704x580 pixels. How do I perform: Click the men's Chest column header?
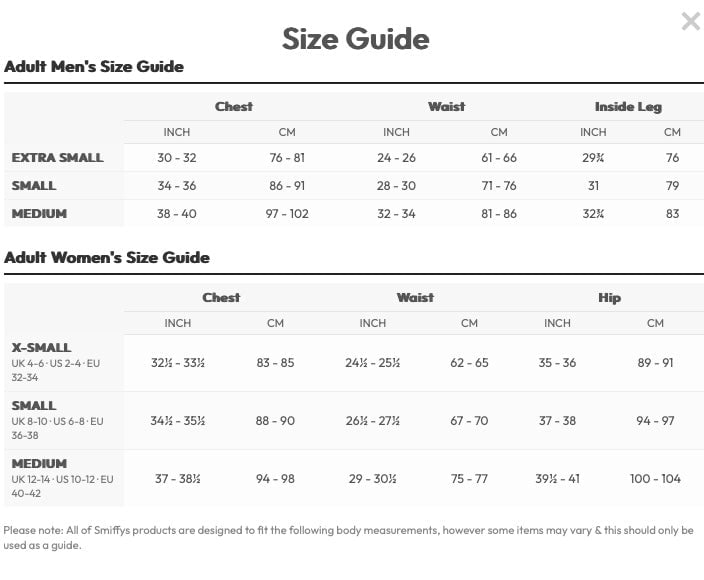pos(233,106)
